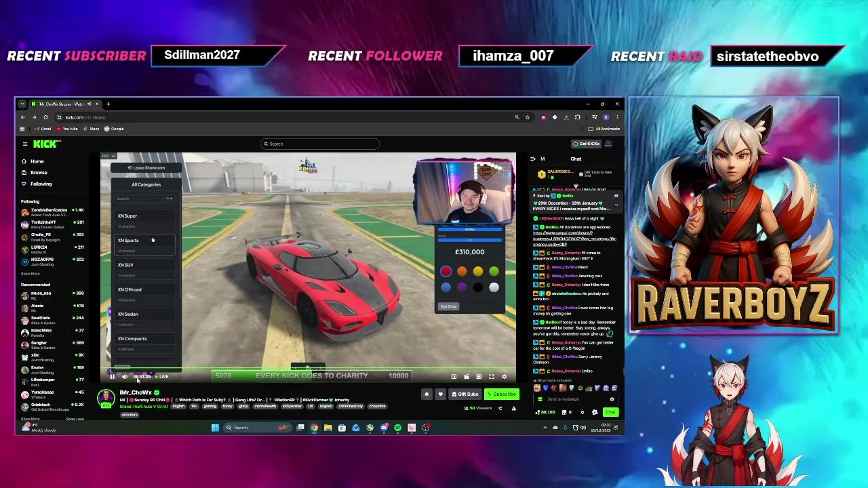The height and width of the screenshot is (488, 868).
Task: Click the Windows Start button
Action: [215, 428]
